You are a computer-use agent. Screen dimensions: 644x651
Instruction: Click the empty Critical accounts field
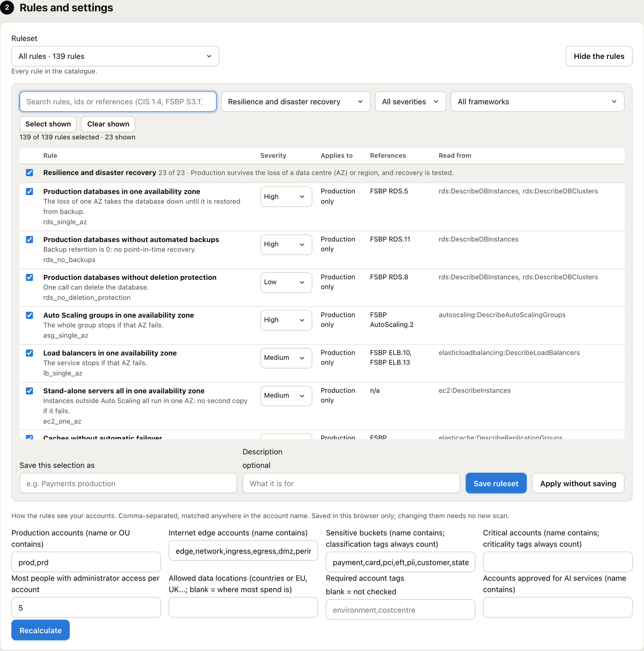(x=558, y=562)
